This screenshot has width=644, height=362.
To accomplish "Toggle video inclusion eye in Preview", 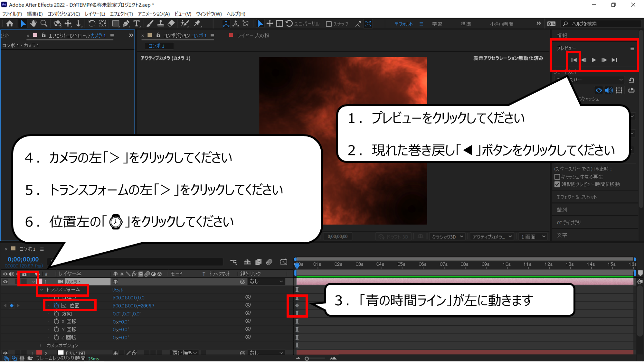I will (x=599, y=90).
